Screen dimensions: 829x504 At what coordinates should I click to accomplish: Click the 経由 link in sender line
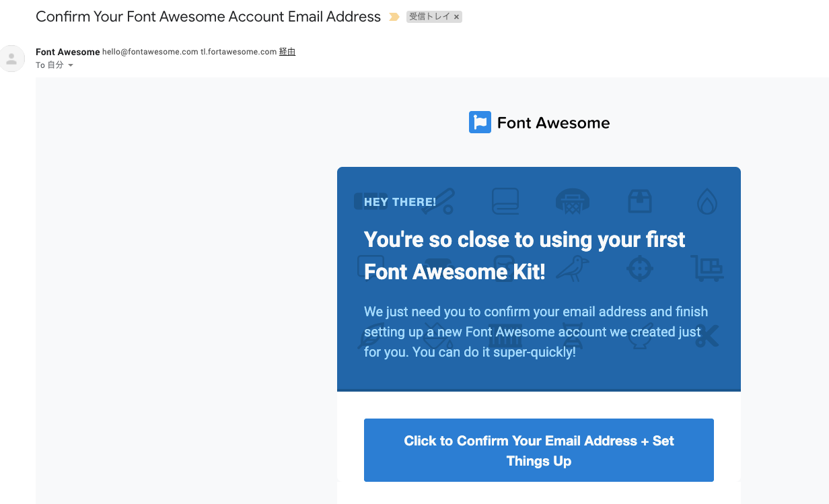click(x=287, y=52)
